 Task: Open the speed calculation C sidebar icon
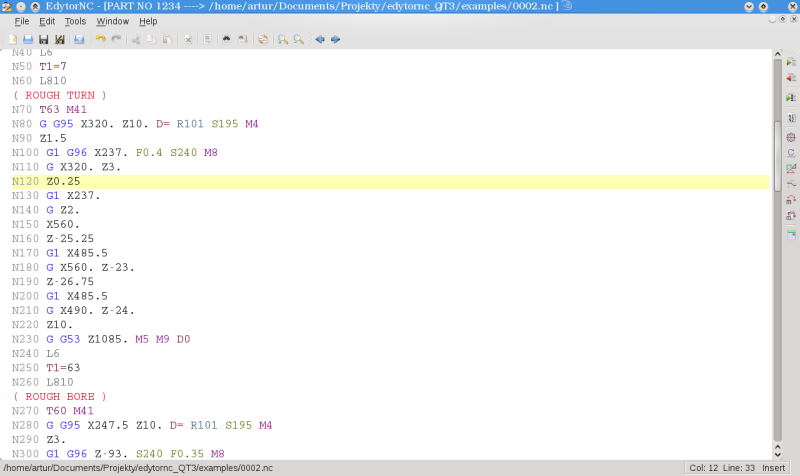(x=791, y=153)
